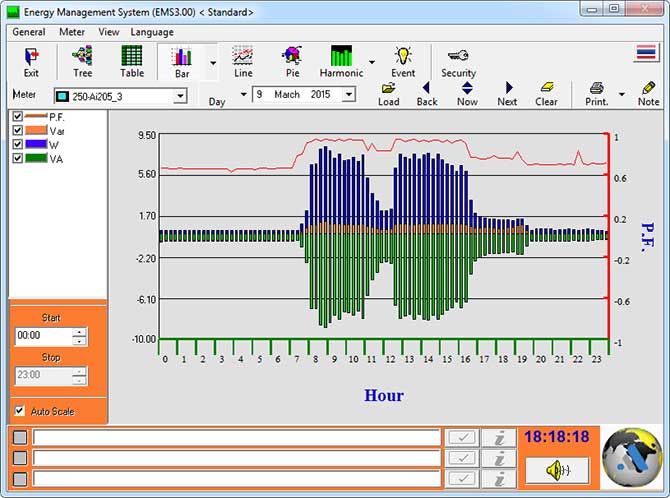670x498 pixels.
Task: Jump to Now
Action: click(467, 94)
